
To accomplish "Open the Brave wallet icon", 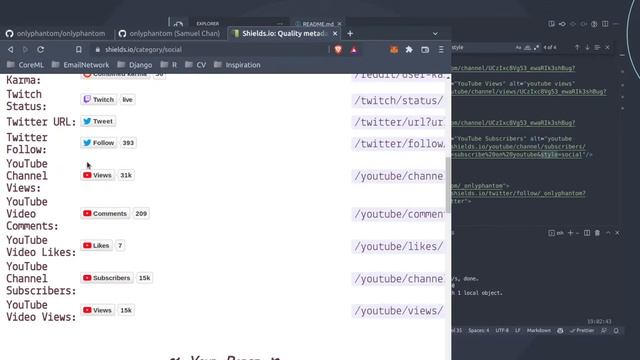I will [425, 49].
